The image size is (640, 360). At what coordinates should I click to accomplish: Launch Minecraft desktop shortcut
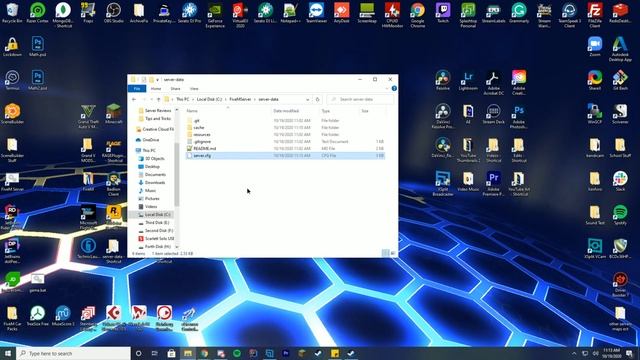coord(113,114)
